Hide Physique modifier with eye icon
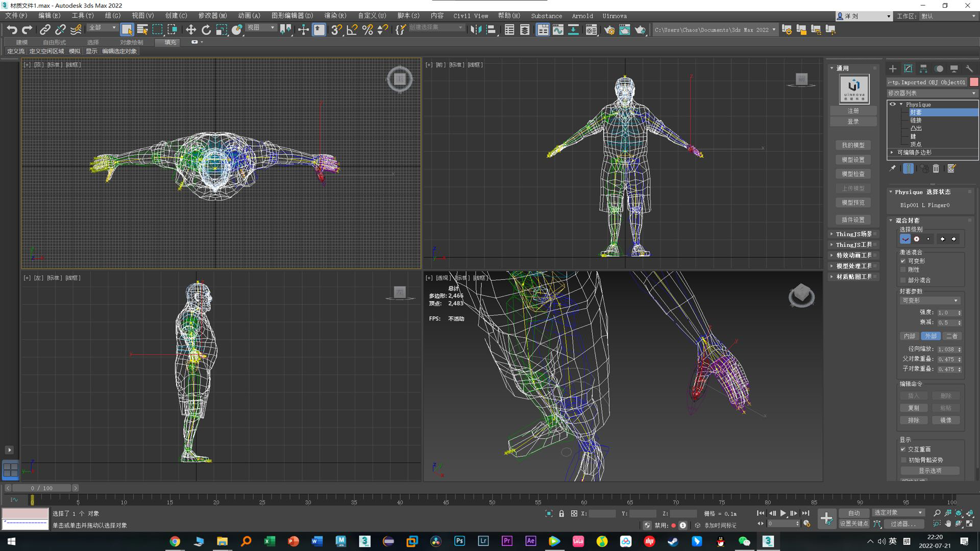 pos(893,104)
